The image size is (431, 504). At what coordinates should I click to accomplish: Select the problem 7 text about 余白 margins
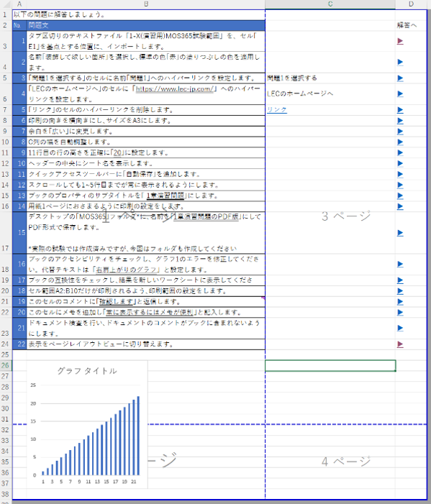point(145,132)
